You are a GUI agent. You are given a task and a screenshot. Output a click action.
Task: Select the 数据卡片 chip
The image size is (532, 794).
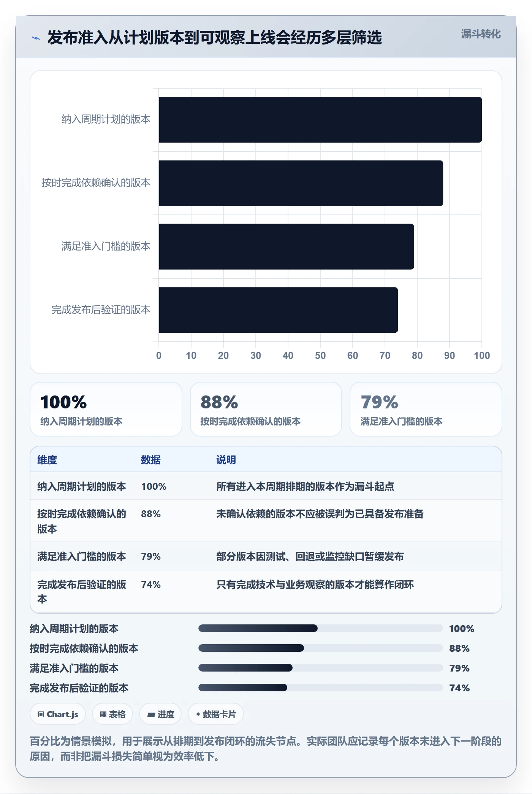coord(216,714)
